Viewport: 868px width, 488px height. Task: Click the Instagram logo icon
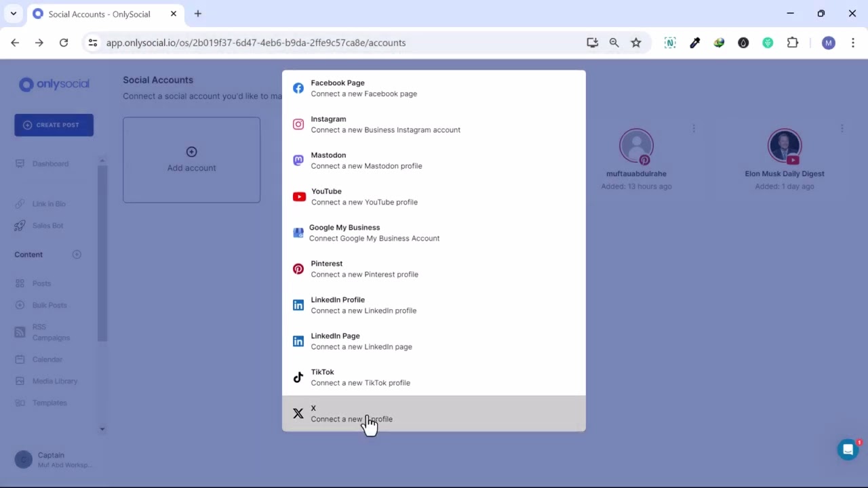(298, 124)
